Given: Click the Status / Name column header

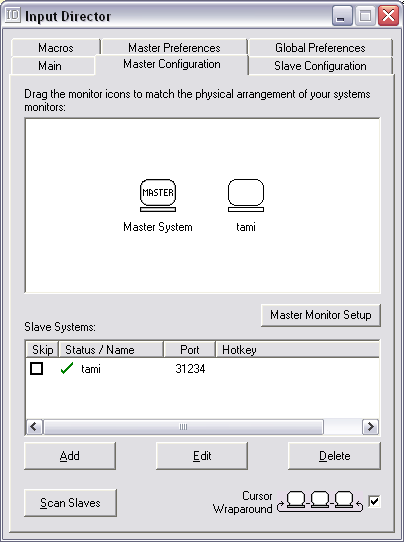Looking at the screenshot, I should [111, 349].
